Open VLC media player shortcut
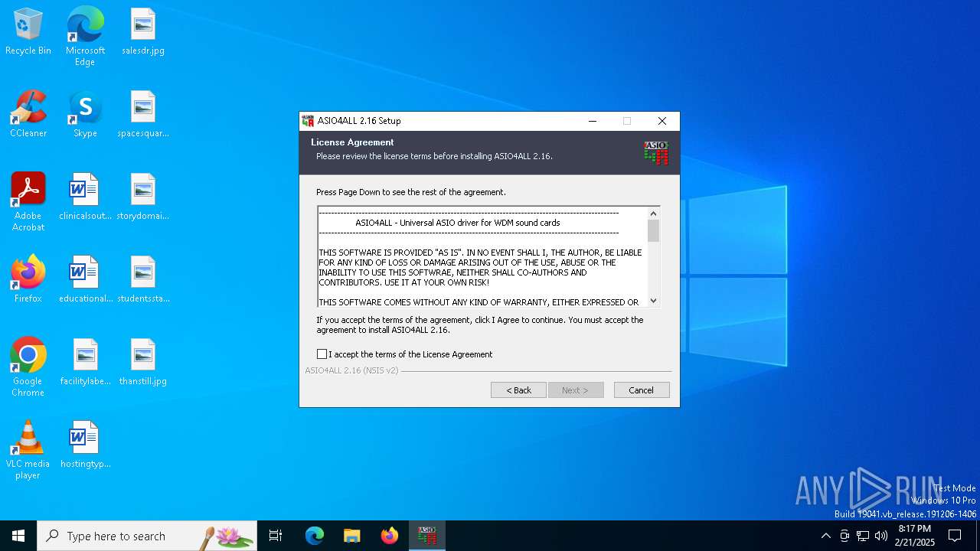Viewport: 980px width, 551px height. pos(28,449)
